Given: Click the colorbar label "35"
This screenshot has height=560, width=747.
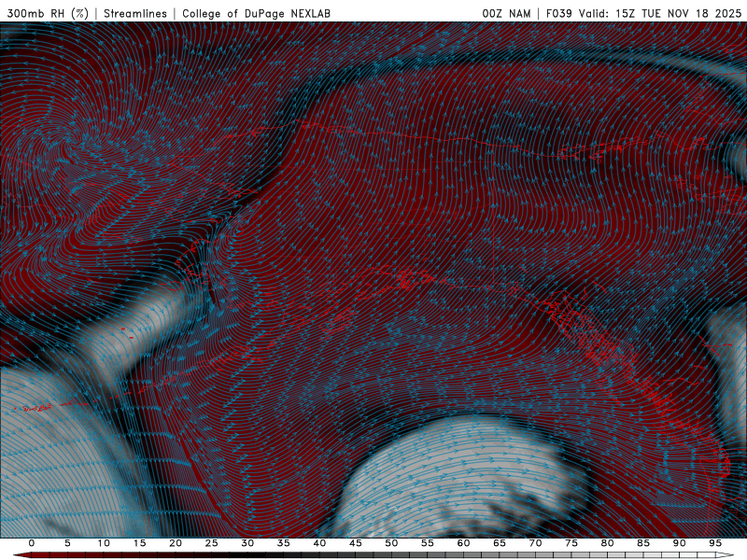Looking at the screenshot, I should click(284, 543).
